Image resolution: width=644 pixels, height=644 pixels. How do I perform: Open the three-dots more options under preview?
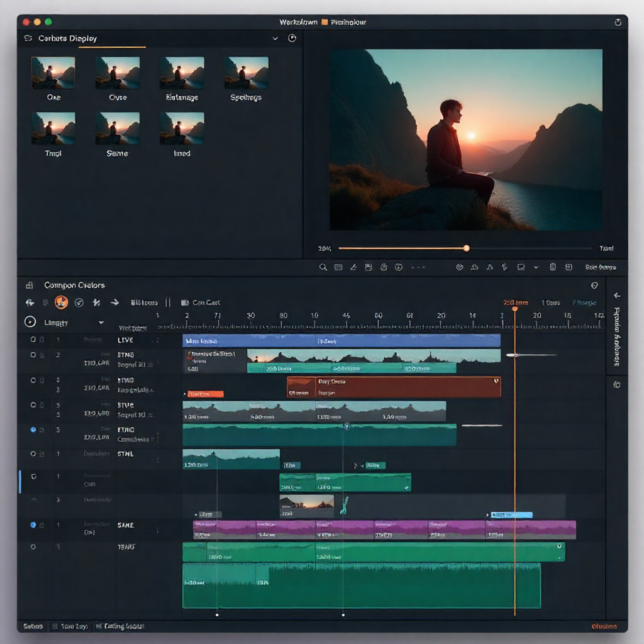(x=418, y=267)
